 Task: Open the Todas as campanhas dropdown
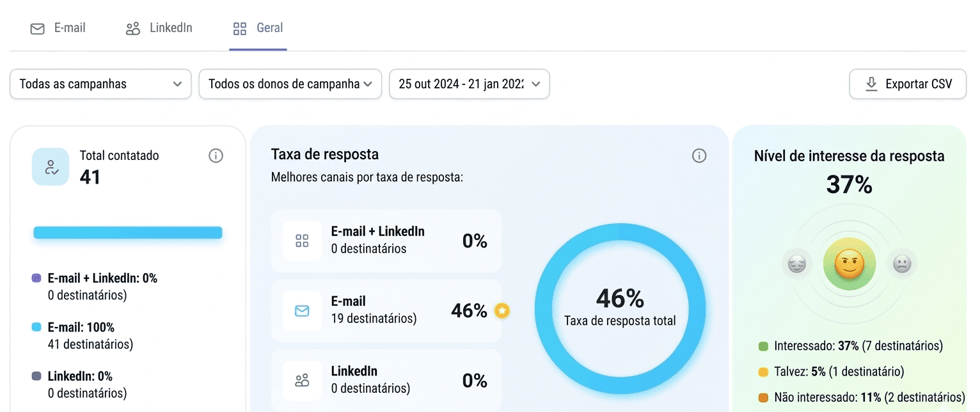100,84
